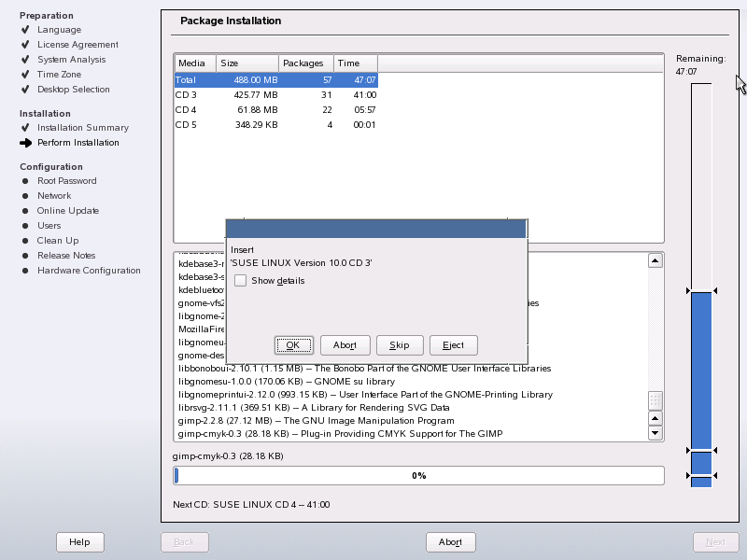Screen dimensions: 747x560
Task: Click the Hardware Configuration step label
Action: click(89, 271)
